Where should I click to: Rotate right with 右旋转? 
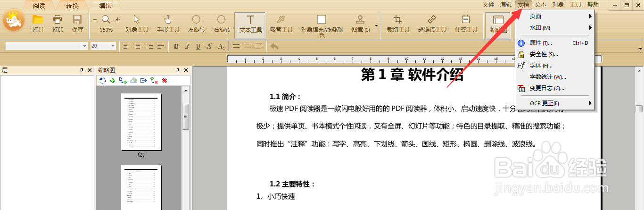pyautogui.click(x=222, y=24)
